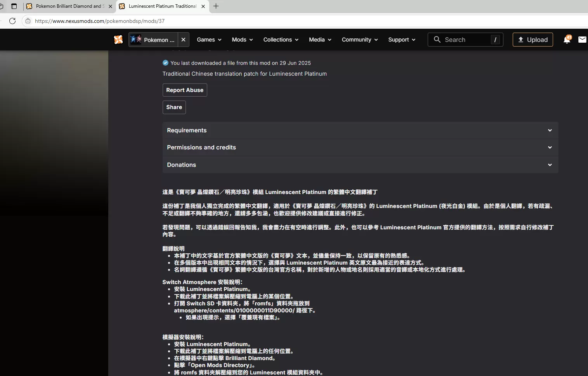Viewport: 588px width, 376px height.
Task: Select Luminescent Platinum Traditional browser tab
Action: tap(162, 6)
